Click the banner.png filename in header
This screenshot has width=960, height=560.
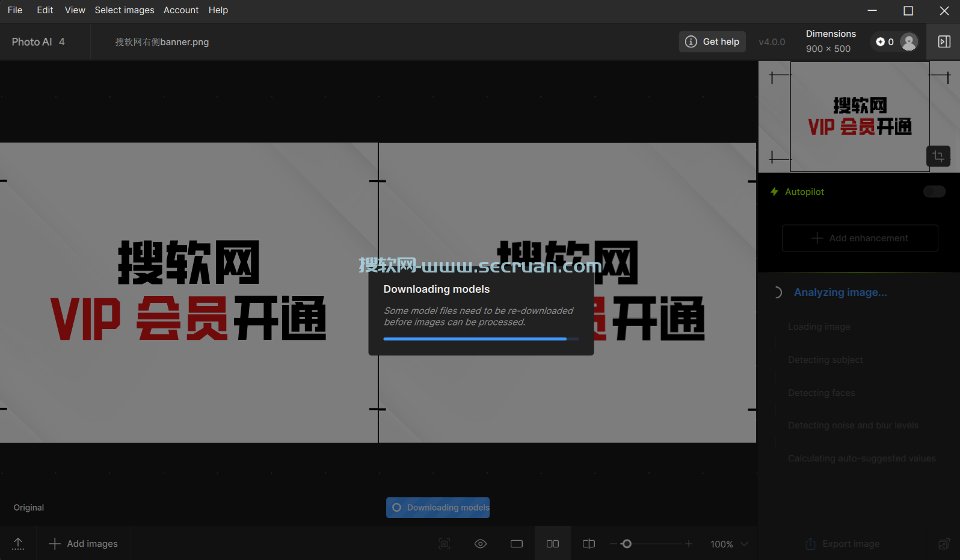pyautogui.click(x=162, y=42)
